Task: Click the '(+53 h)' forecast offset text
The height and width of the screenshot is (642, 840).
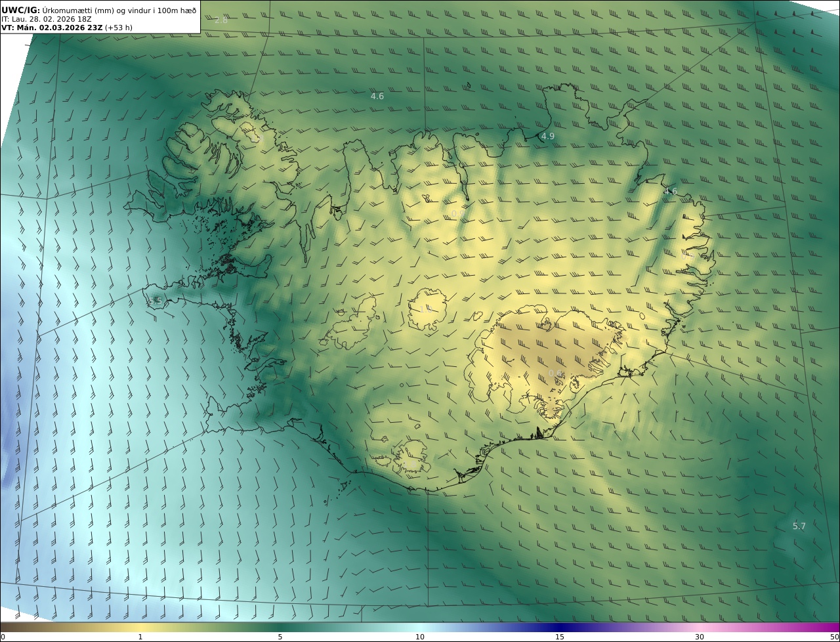Action: (119, 28)
